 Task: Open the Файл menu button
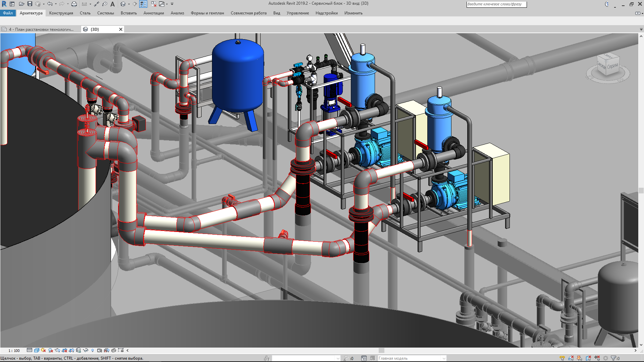point(8,13)
